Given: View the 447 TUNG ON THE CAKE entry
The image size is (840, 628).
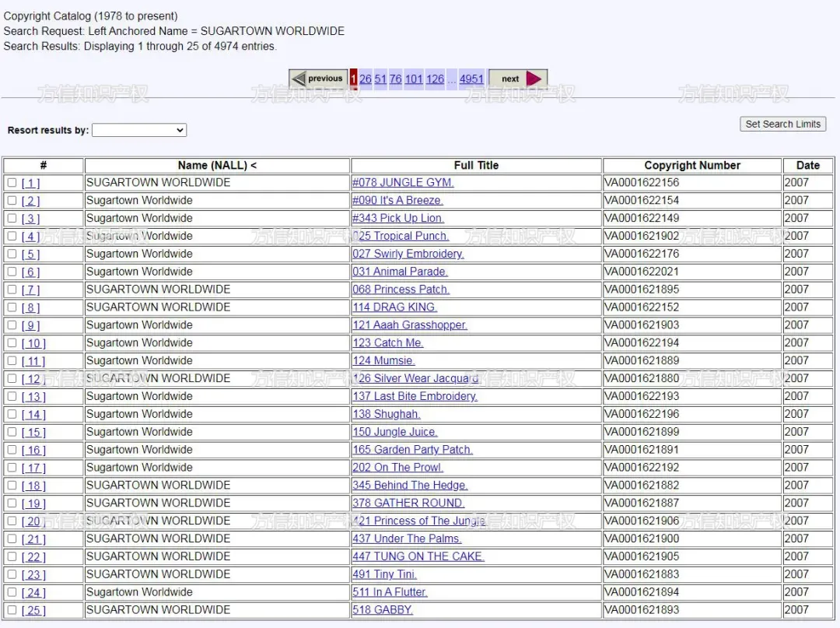Looking at the screenshot, I should [x=418, y=556].
